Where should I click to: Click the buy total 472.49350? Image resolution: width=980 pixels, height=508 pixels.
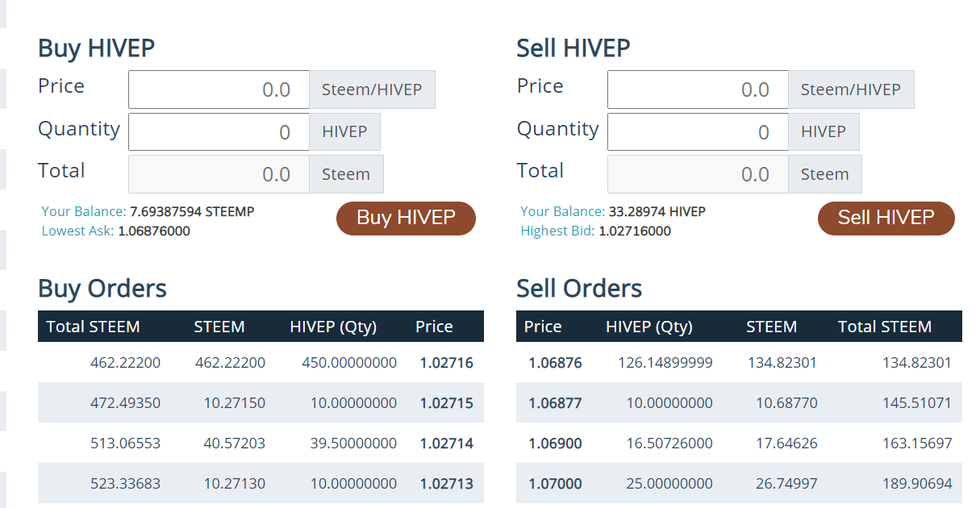coord(125,403)
